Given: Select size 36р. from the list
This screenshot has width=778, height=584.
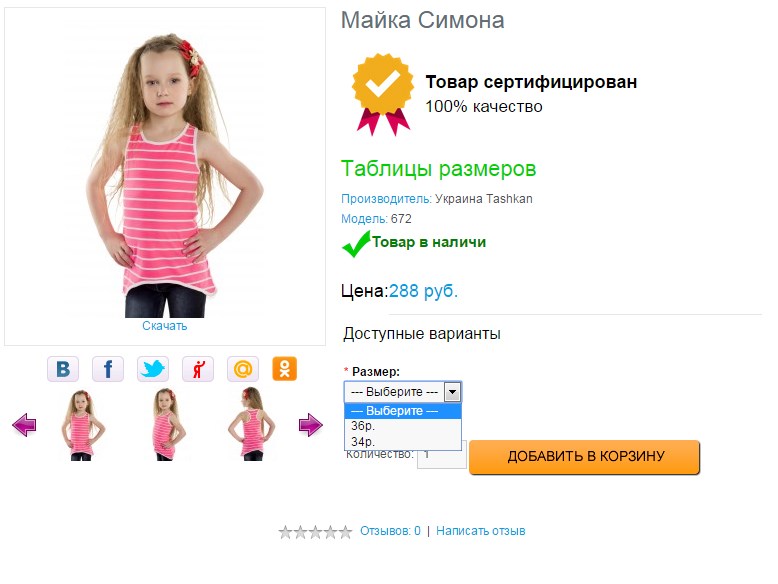Looking at the screenshot, I should (403, 426).
